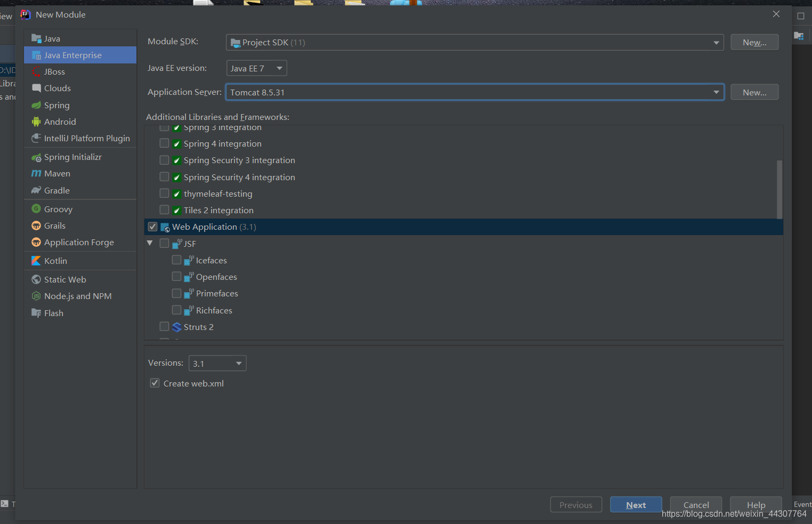Image resolution: width=812 pixels, height=524 pixels.
Task: Choose the JBoss icon in sidebar
Action: tap(36, 71)
